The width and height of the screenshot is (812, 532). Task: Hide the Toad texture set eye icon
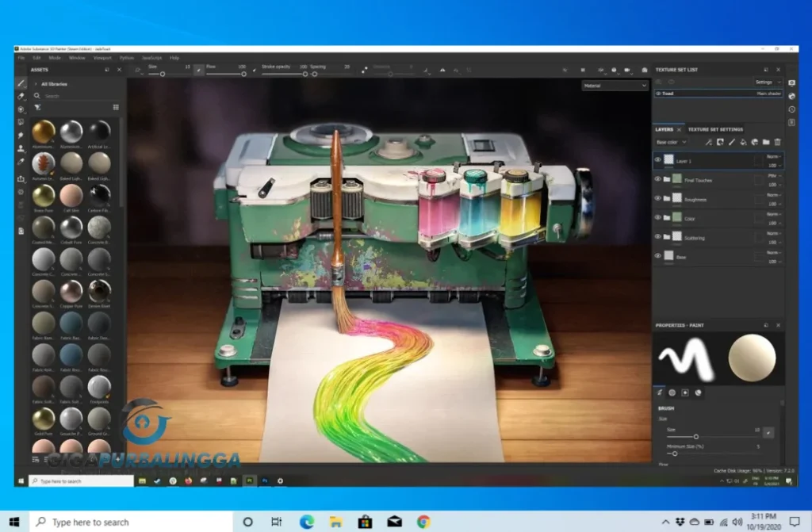[x=657, y=94]
